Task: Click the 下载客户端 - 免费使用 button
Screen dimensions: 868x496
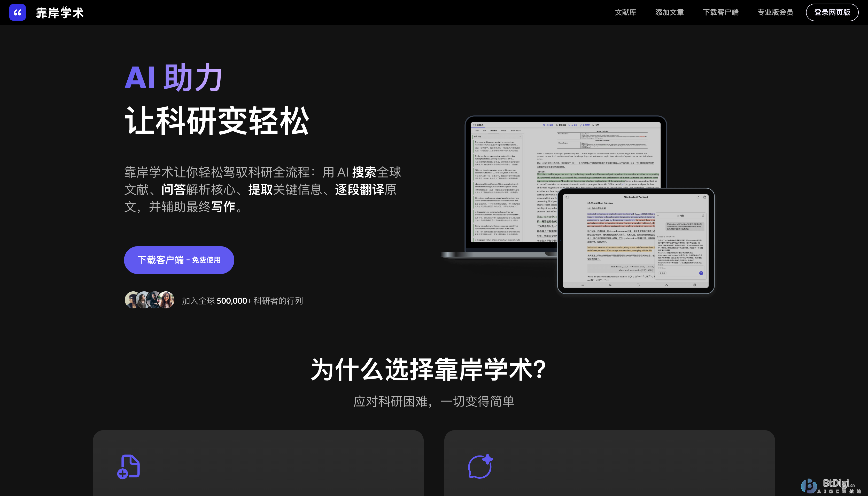Action: coord(179,260)
